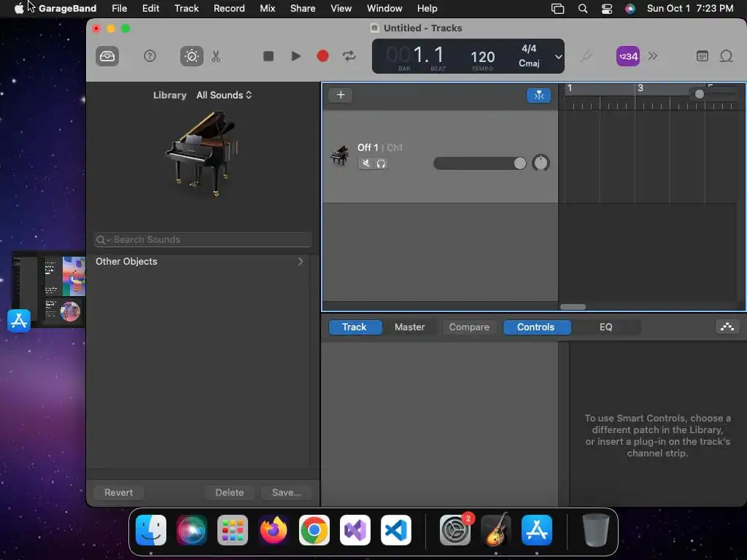Click the Stage Manager icon in menu bar
Image resolution: width=747 pixels, height=560 pixels.
click(557, 9)
